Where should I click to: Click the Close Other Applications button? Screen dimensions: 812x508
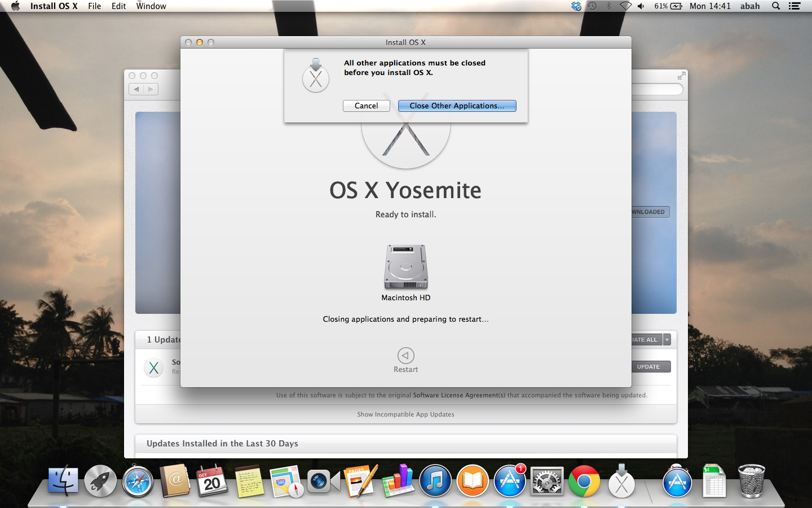(457, 106)
